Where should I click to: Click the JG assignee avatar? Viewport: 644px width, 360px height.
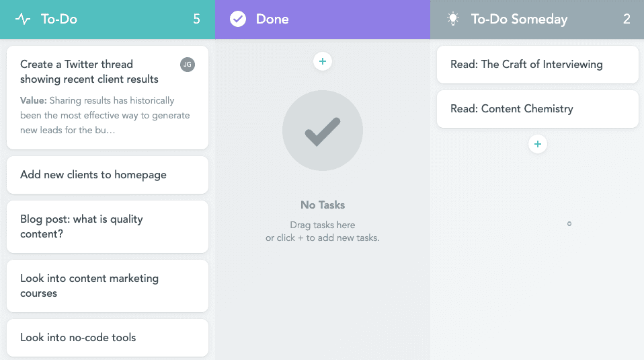pyautogui.click(x=188, y=65)
